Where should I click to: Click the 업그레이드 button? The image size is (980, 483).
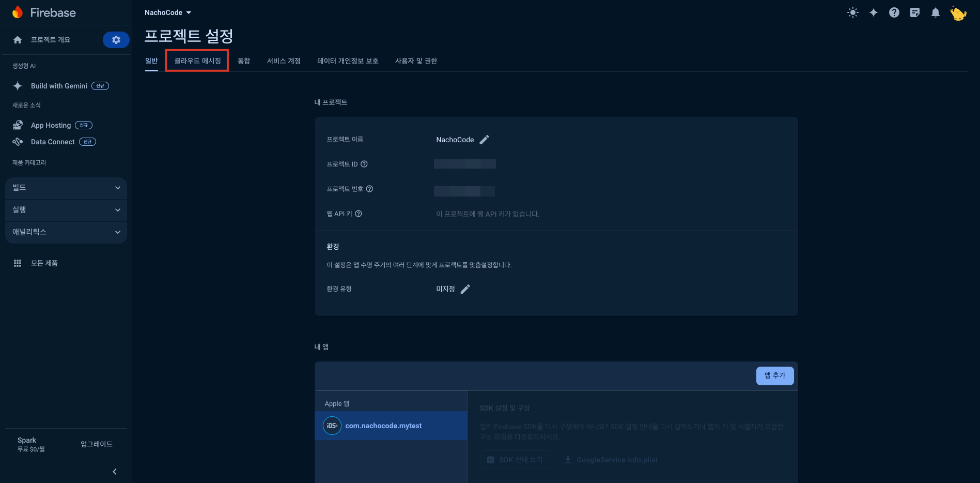click(97, 444)
